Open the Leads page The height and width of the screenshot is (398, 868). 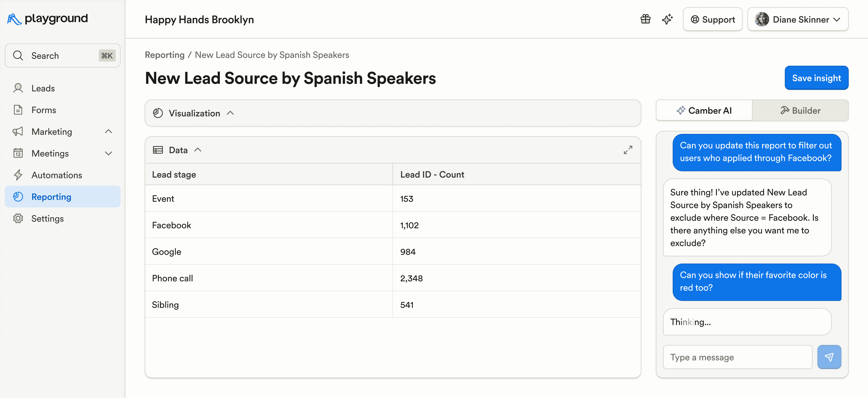pyautogui.click(x=43, y=88)
